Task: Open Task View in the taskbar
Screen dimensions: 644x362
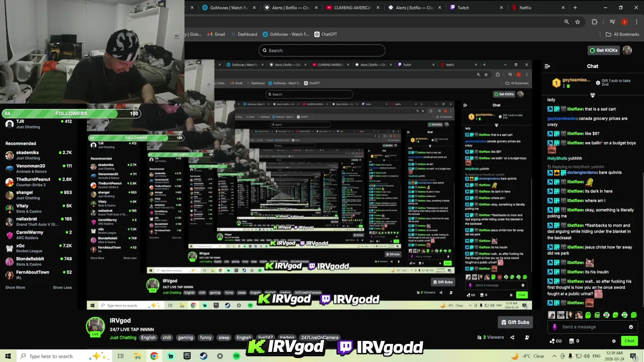Action: 121,356
